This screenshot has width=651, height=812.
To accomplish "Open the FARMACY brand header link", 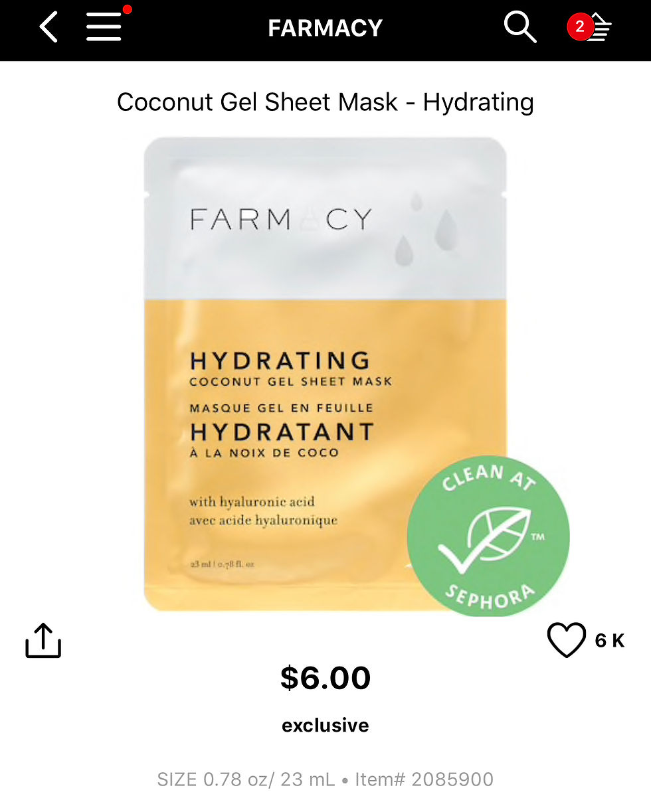I will click(x=325, y=28).
